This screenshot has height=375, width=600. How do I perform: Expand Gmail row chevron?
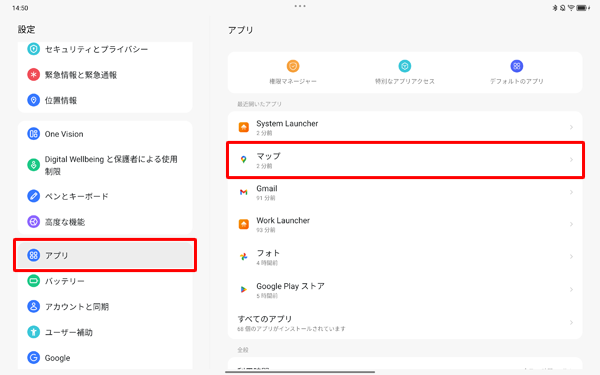[x=571, y=192]
